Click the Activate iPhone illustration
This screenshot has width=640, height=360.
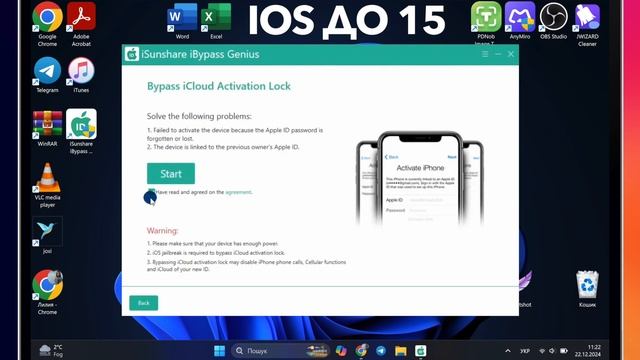(x=420, y=178)
